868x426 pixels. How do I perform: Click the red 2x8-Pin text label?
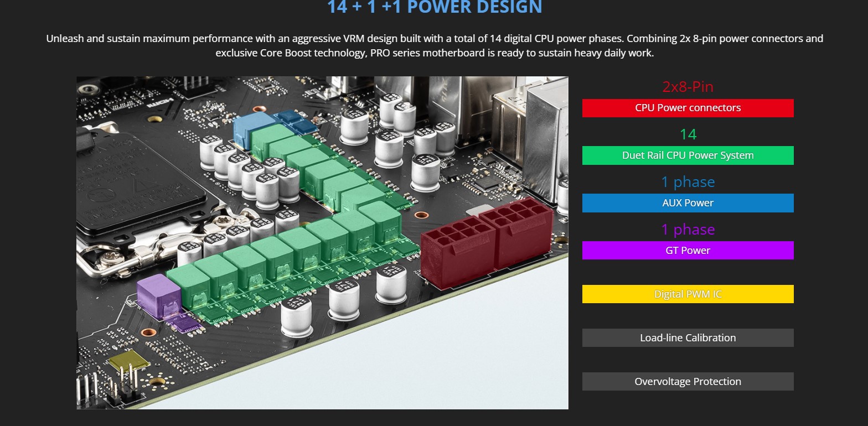pyautogui.click(x=688, y=87)
